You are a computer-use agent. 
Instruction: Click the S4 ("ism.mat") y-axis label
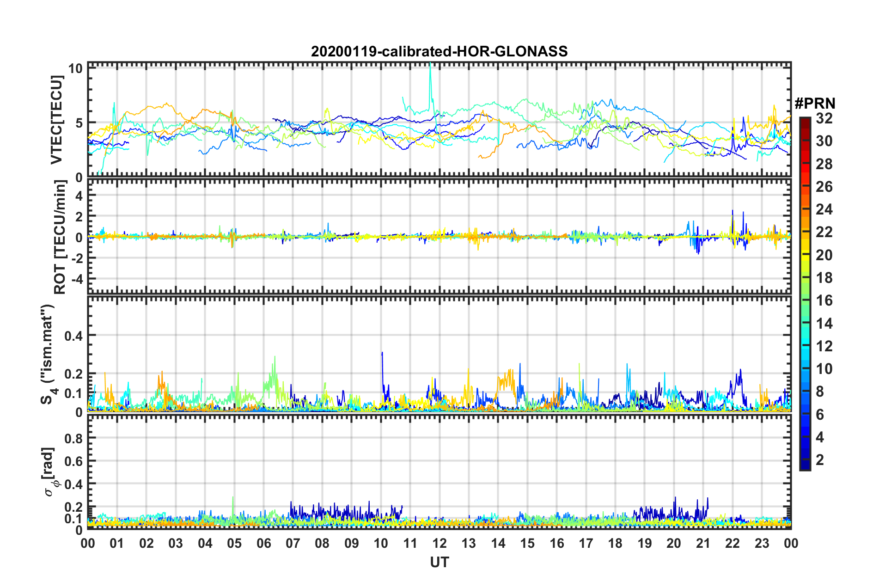(x=48, y=354)
